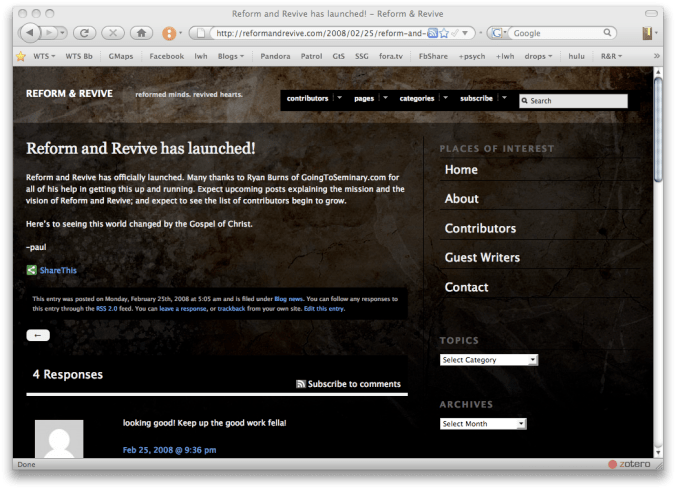Reload the page with the Refresh icon
Screen dimensions: 676x489
click(x=84, y=33)
